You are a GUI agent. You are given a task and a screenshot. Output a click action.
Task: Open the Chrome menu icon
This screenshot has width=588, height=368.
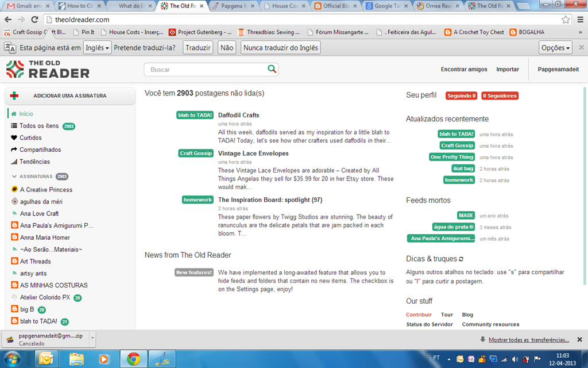(x=581, y=20)
